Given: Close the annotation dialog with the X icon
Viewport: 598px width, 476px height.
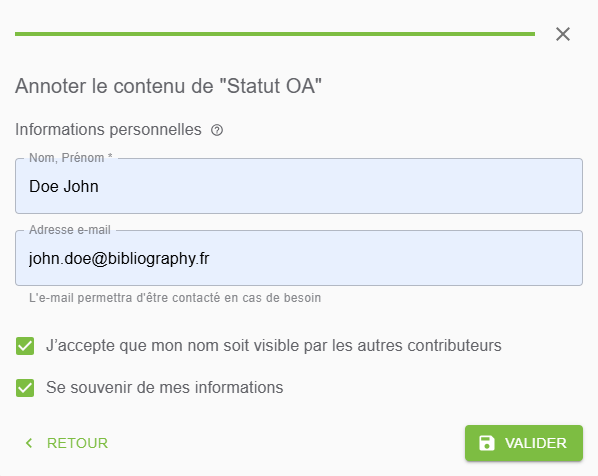Looking at the screenshot, I should pos(563,34).
